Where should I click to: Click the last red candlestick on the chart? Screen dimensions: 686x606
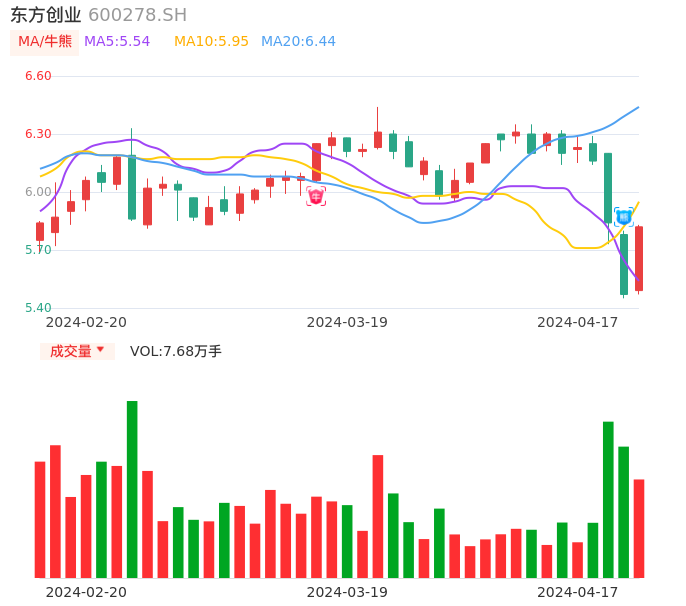pos(639,258)
